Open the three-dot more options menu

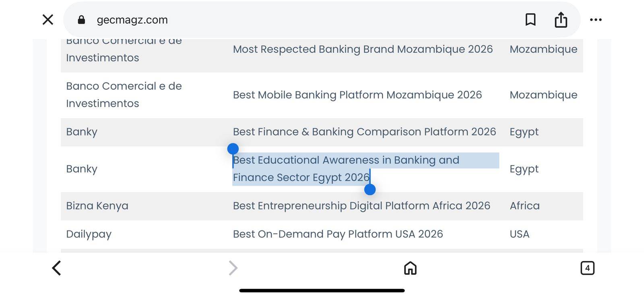pyautogui.click(x=596, y=20)
